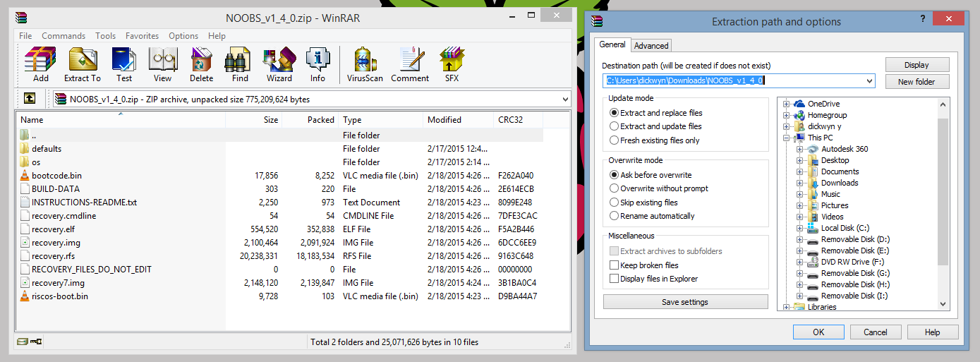Expand the OneDrive tree node

point(786,104)
